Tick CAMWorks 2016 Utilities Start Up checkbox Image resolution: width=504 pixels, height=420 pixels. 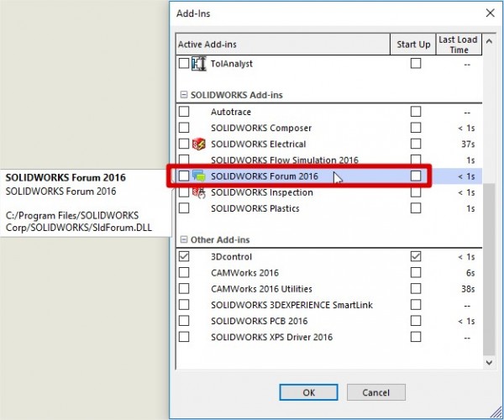coord(416,289)
